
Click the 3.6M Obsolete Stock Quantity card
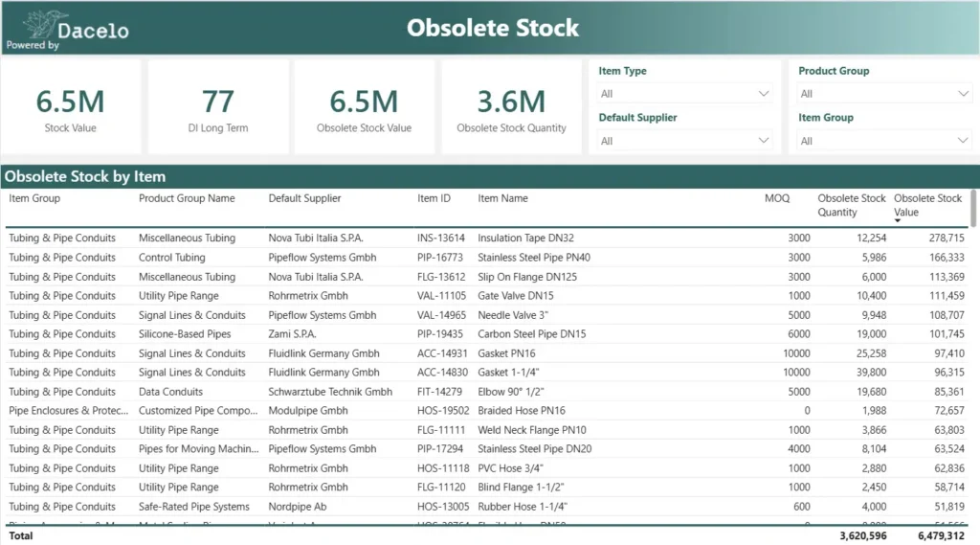coord(511,107)
